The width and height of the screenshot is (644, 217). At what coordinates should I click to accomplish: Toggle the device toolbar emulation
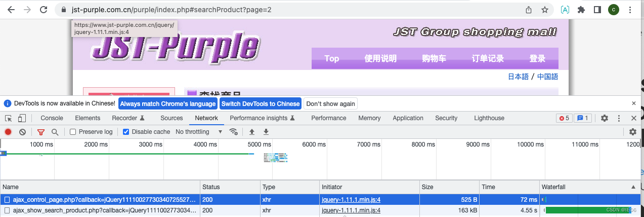click(22, 118)
